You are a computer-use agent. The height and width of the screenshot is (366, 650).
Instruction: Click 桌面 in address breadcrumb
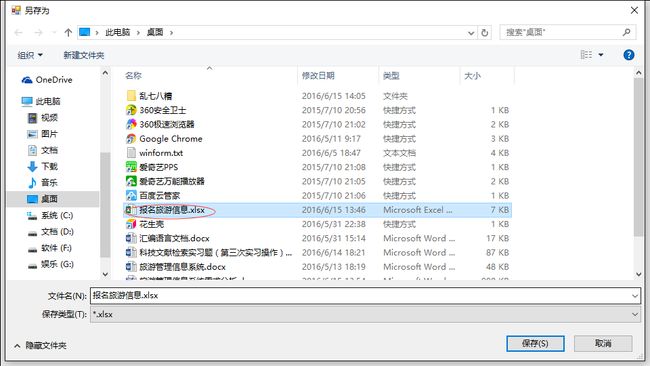[x=155, y=32]
